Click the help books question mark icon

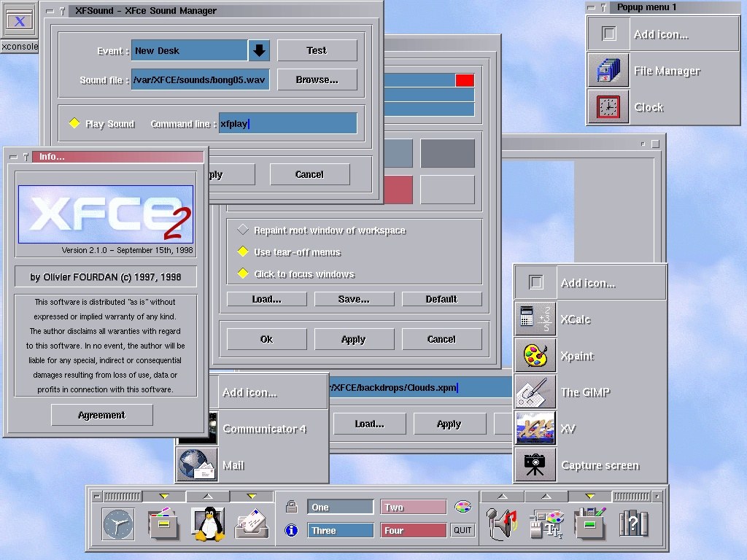pos(633,524)
